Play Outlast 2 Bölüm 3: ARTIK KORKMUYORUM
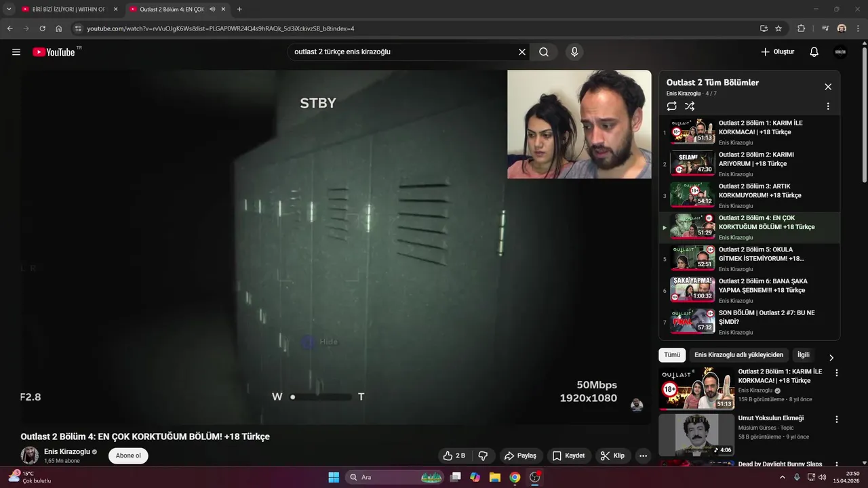Screen dimensions: 868x488 coord(749,196)
